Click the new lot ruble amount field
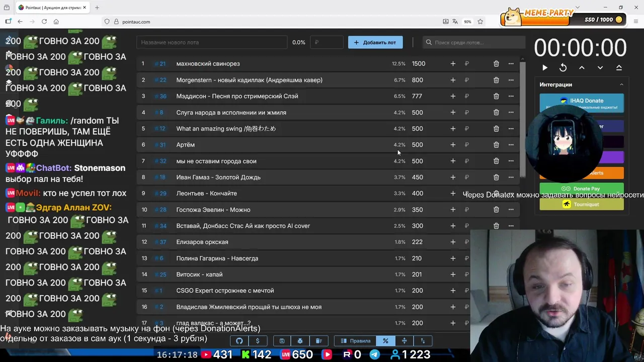The image size is (644, 362). tap(327, 43)
